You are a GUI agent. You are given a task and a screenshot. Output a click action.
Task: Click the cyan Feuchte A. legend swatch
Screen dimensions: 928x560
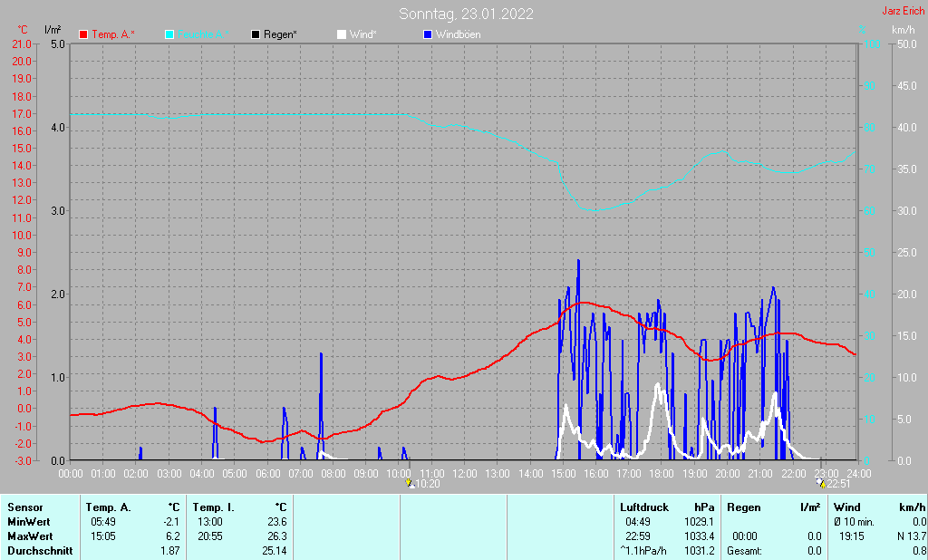pyautogui.click(x=169, y=34)
